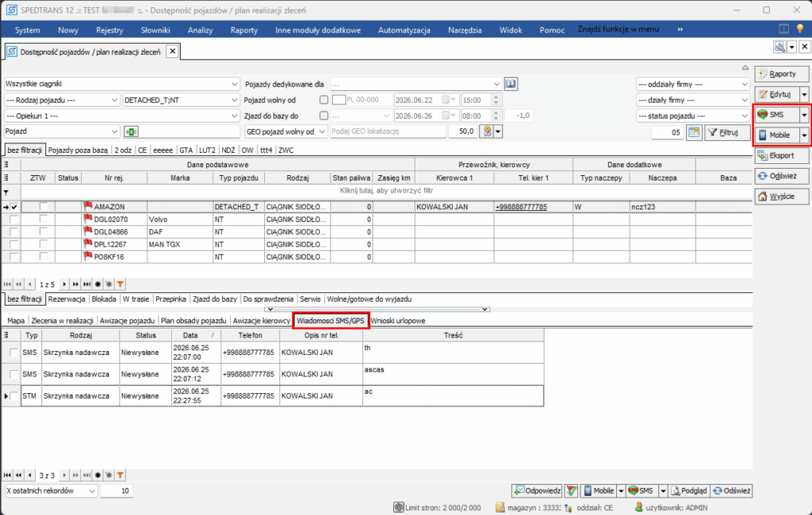Click the magazyn status bar icon

(500, 507)
